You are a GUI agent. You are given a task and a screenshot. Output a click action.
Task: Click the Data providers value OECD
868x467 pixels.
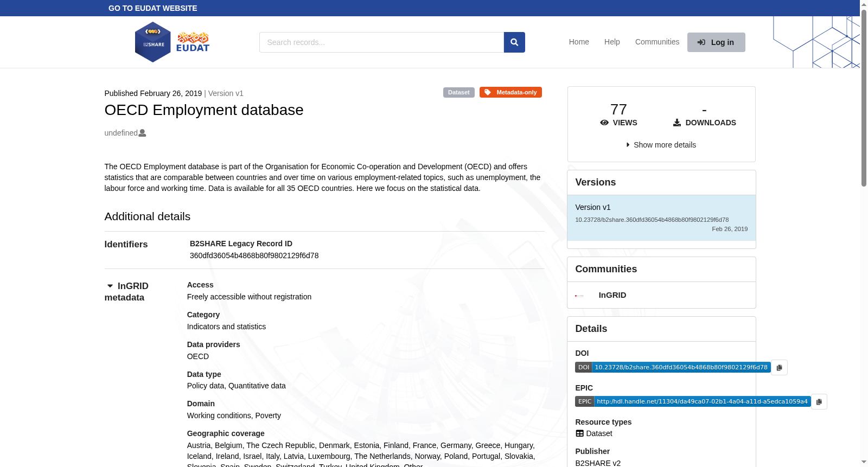pyautogui.click(x=198, y=356)
